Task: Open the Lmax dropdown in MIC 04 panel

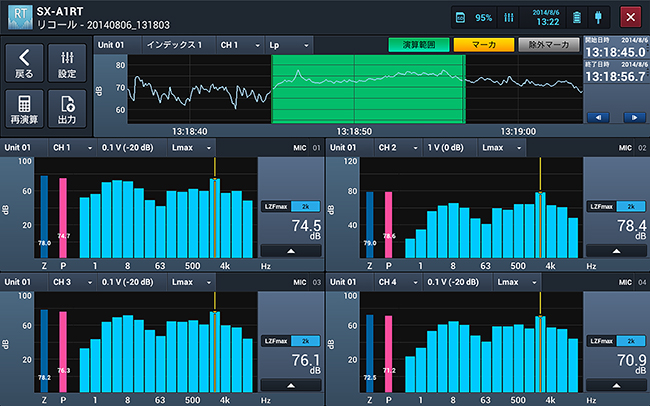Action: (517, 282)
